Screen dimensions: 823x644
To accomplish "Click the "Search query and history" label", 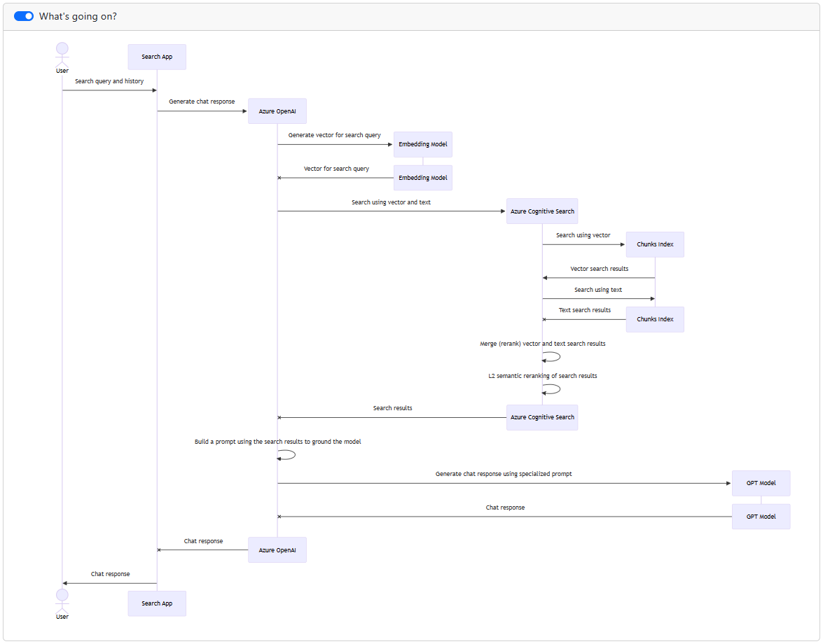I will click(109, 81).
